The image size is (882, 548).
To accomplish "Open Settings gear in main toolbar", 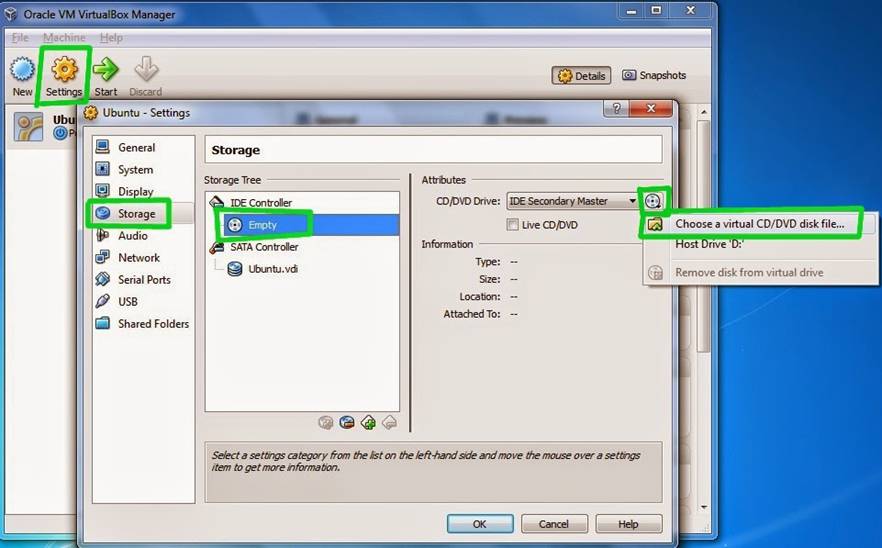I will click(64, 70).
